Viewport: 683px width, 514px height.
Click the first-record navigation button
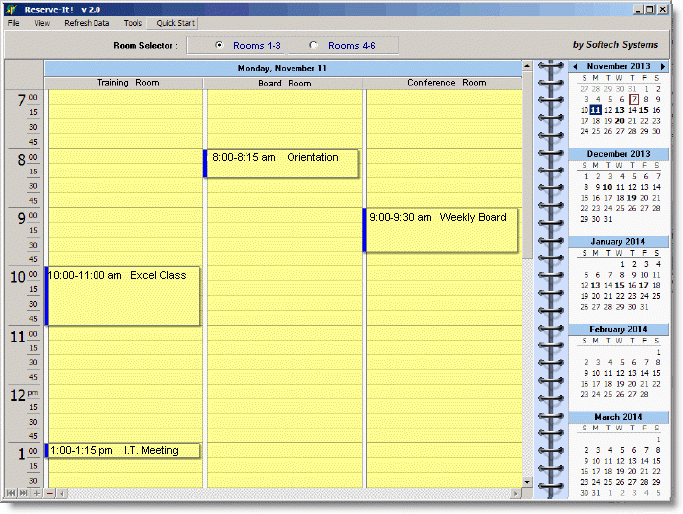[11, 493]
